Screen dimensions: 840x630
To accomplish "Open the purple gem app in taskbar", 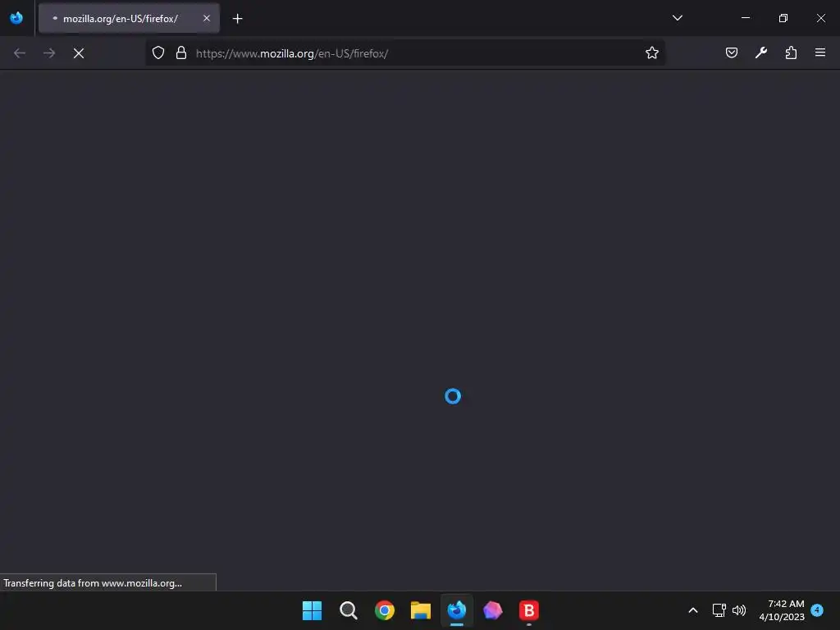I will 493,610.
